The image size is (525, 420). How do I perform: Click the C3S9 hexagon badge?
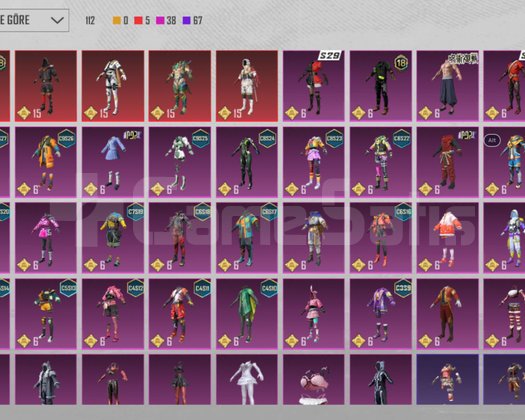pyautogui.click(x=403, y=288)
